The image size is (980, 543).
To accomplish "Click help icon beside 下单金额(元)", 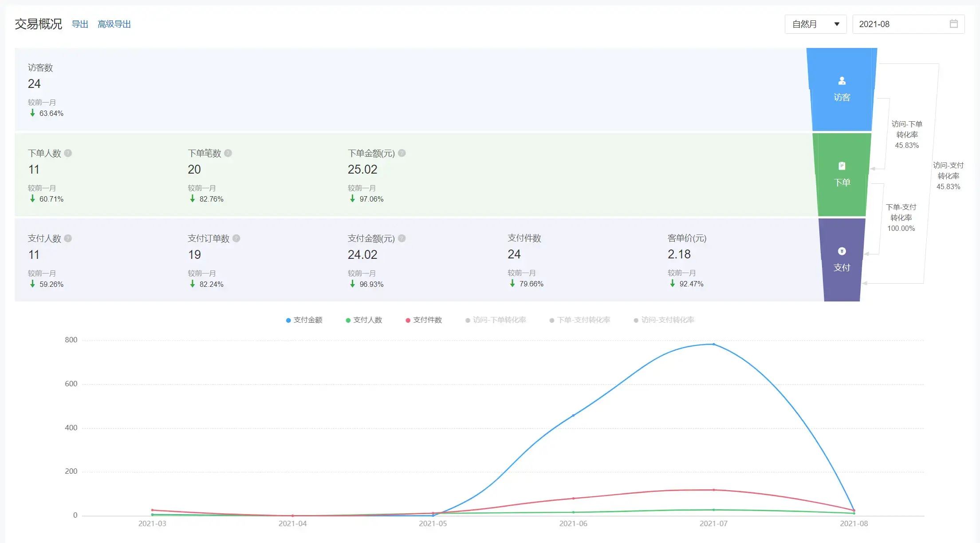I will tap(402, 153).
